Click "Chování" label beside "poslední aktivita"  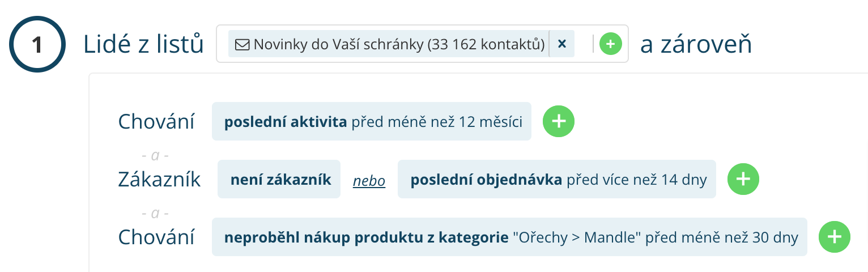coord(156,122)
